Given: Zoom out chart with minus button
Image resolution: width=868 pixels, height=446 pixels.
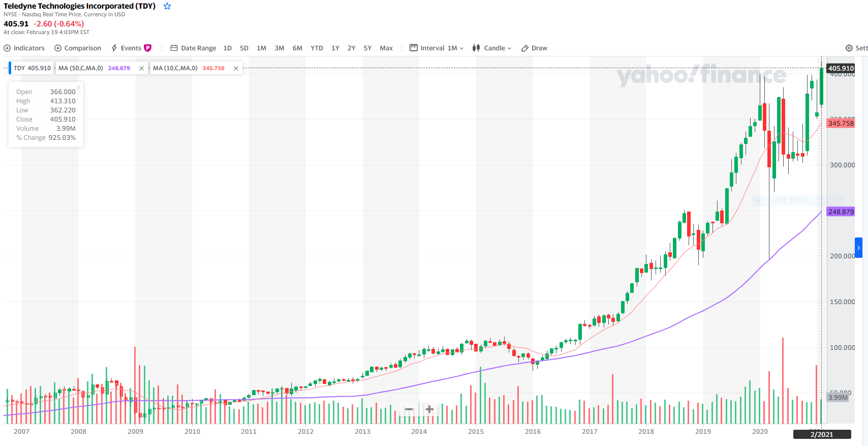Looking at the screenshot, I should (409, 409).
